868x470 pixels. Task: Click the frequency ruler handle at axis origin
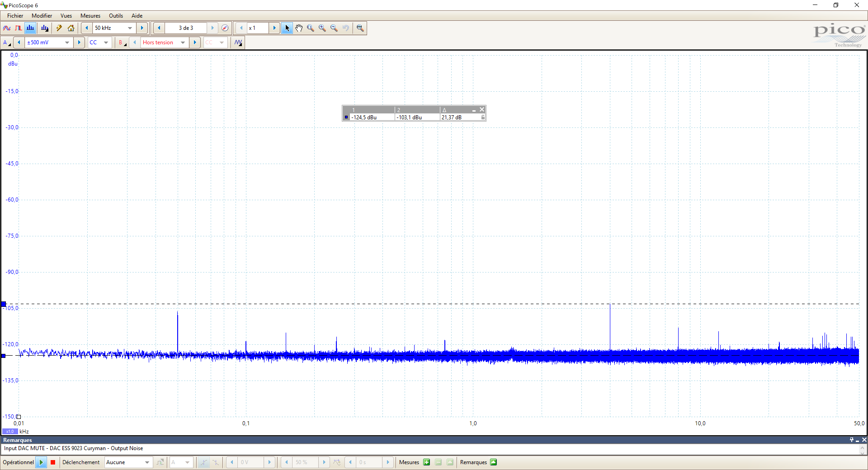[19, 417]
